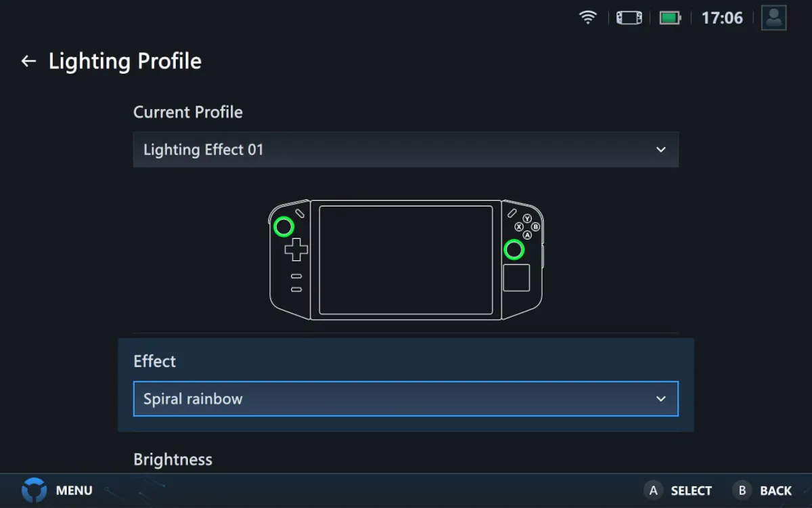Open the Wi-Fi status icon
Screen dimensions: 812x508
tap(588, 18)
